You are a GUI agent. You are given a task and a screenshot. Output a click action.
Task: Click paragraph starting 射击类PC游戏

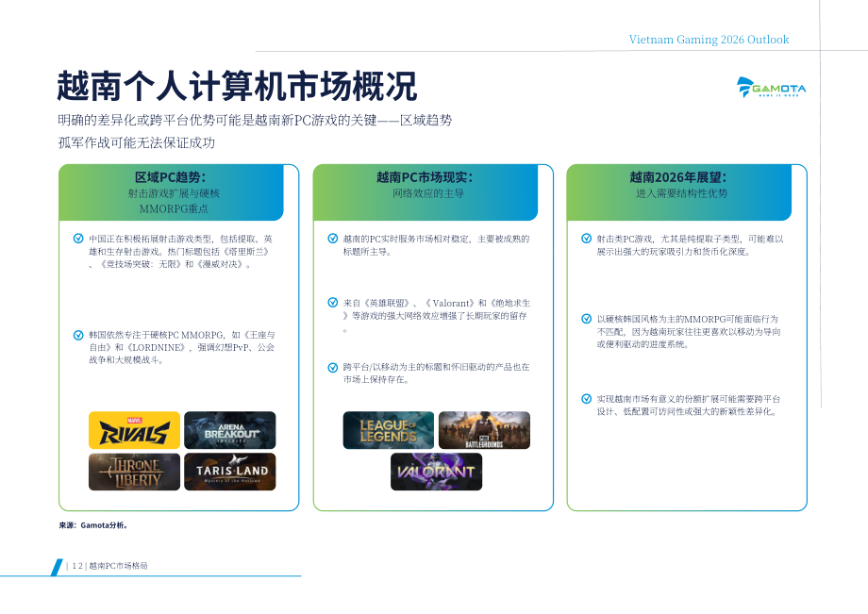click(691, 245)
